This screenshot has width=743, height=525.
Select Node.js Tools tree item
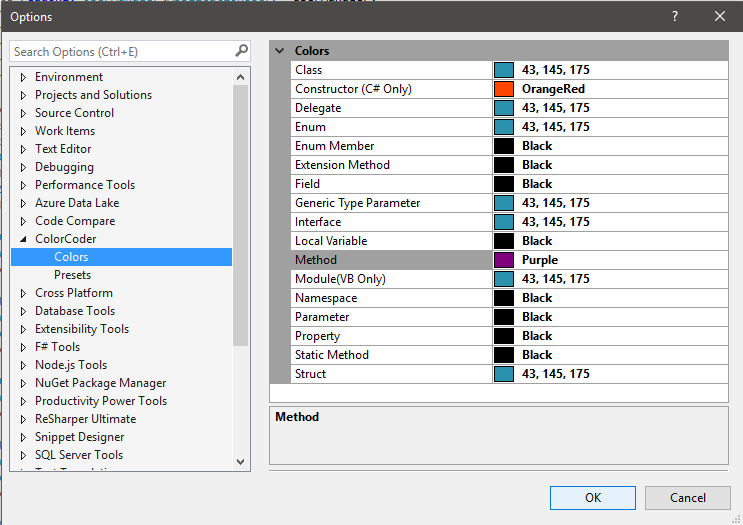71,365
